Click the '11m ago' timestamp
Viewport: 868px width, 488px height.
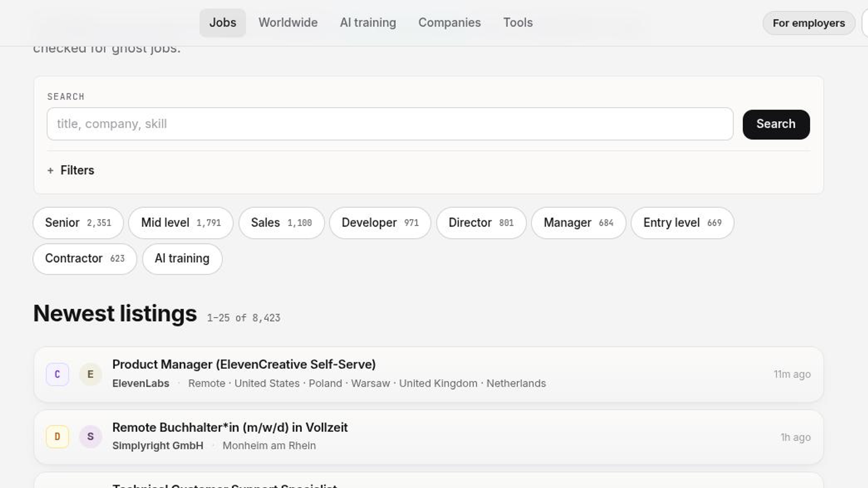(x=792, y=374)
